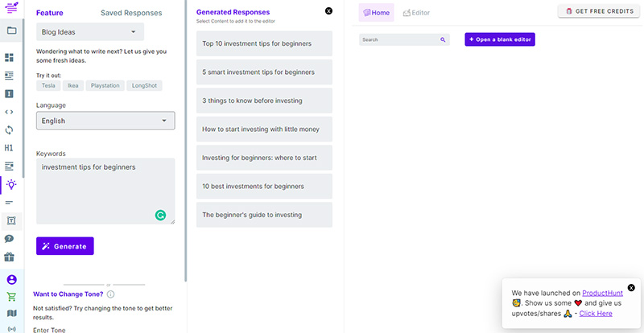Select '5 smart investment tips for beginners'
The height and width of the screenshot is (333, 644).
pos(264,72)
